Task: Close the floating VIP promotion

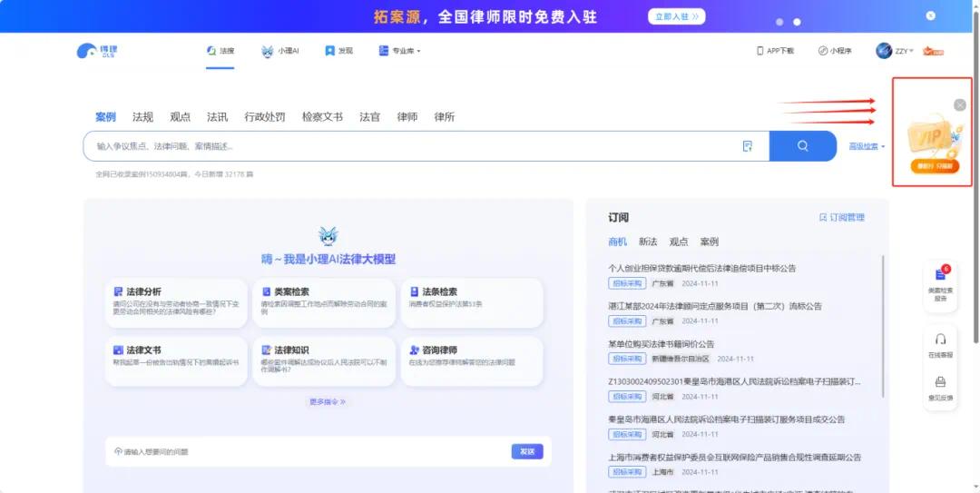Action: (960, 105)
